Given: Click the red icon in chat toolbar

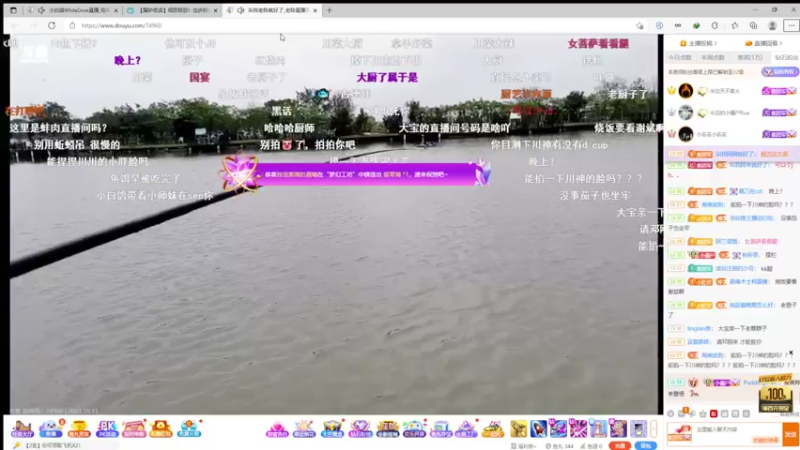Looking at the screenshot, I should click(713, 413).
